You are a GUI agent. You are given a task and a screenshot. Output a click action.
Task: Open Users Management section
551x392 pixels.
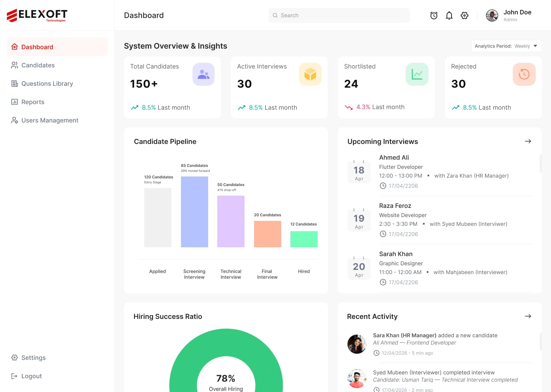(x=57, y=120)
